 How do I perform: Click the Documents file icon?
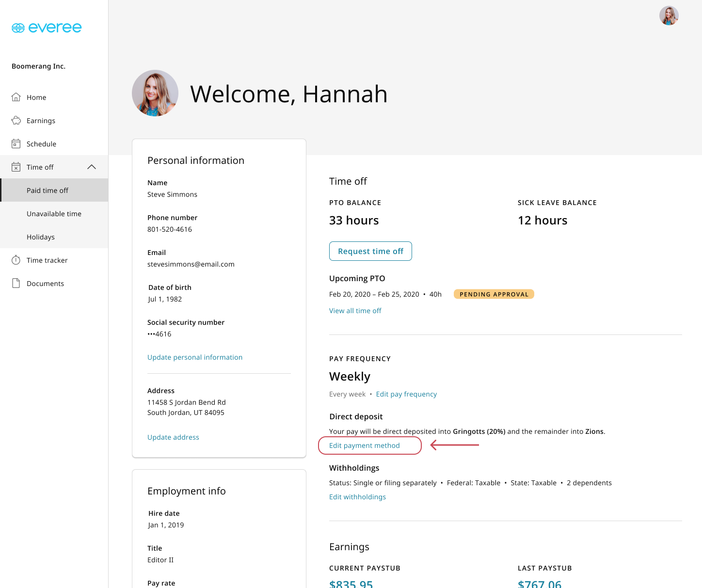pos(16,283)
